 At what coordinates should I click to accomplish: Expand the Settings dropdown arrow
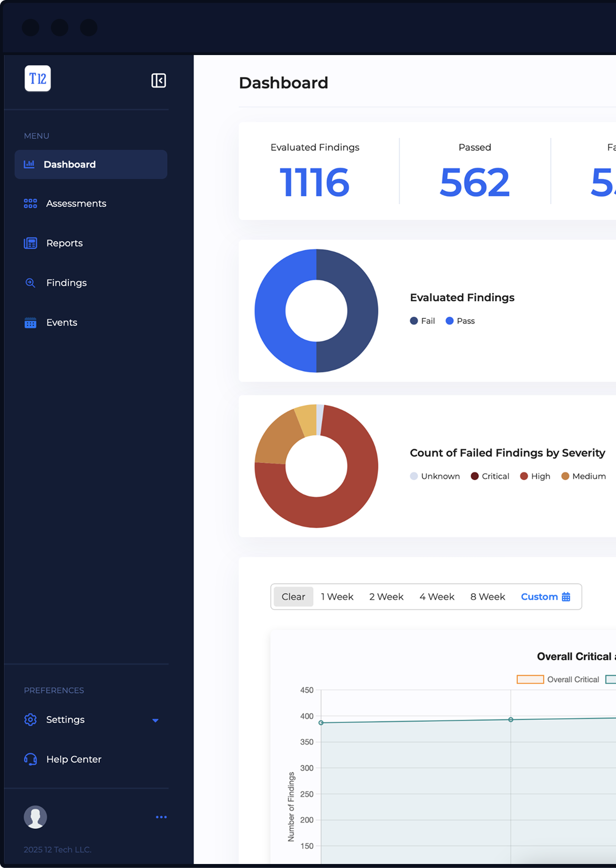click(155, 720)
